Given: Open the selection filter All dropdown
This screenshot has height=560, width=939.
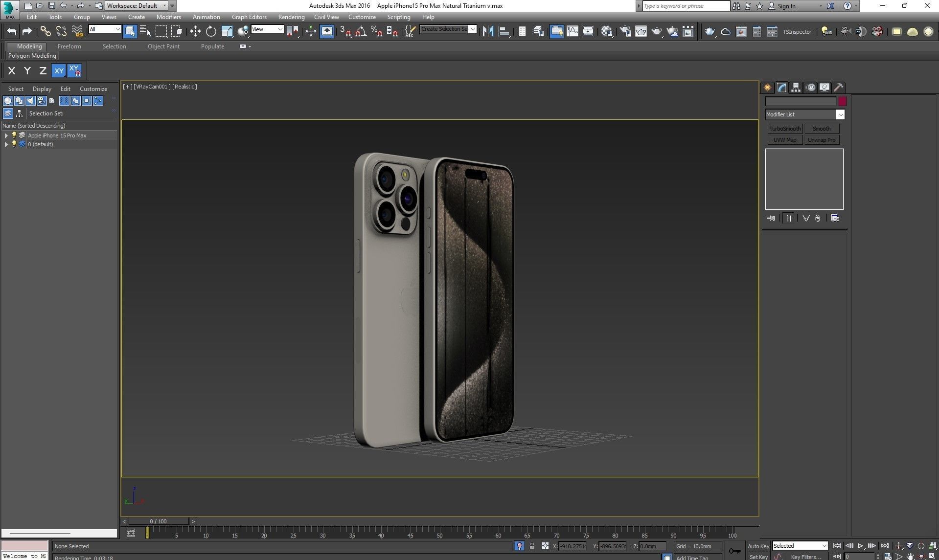Looking at the screenshot, I should coord(105,29).
